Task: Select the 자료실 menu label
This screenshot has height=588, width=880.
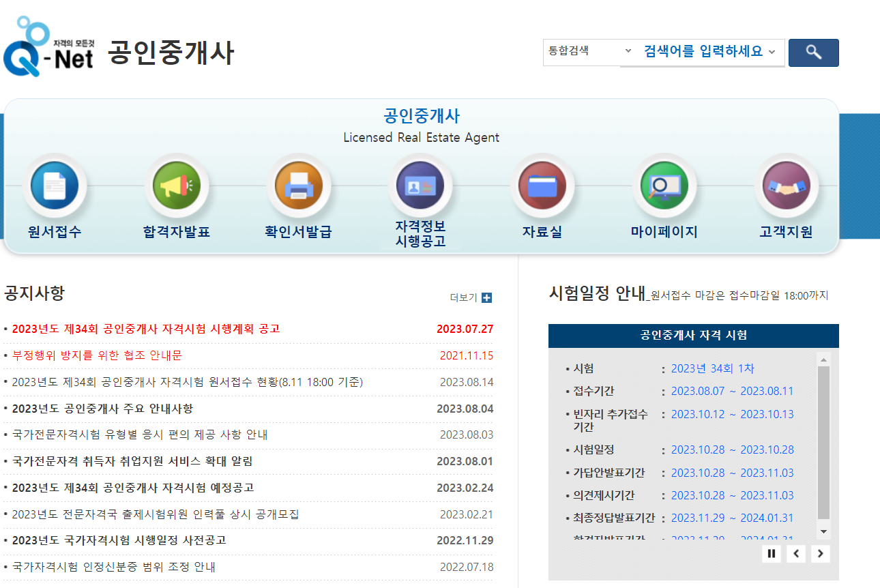Action: click(x=542, y=232)
